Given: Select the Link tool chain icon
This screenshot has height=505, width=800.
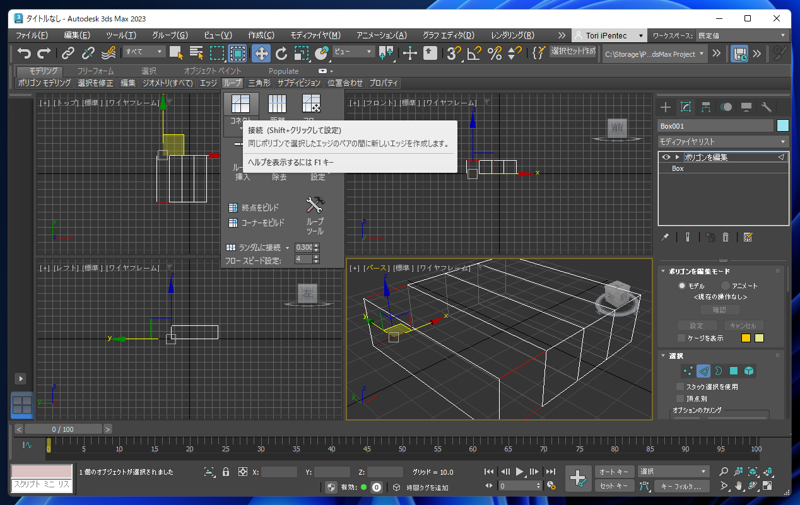Looking at the screenshot, I should point(67,53).
